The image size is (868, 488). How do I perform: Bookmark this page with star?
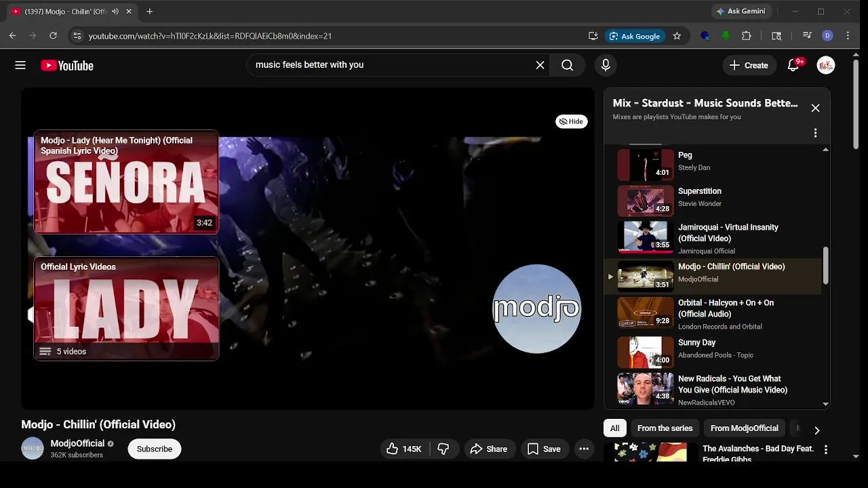(677, 36)
